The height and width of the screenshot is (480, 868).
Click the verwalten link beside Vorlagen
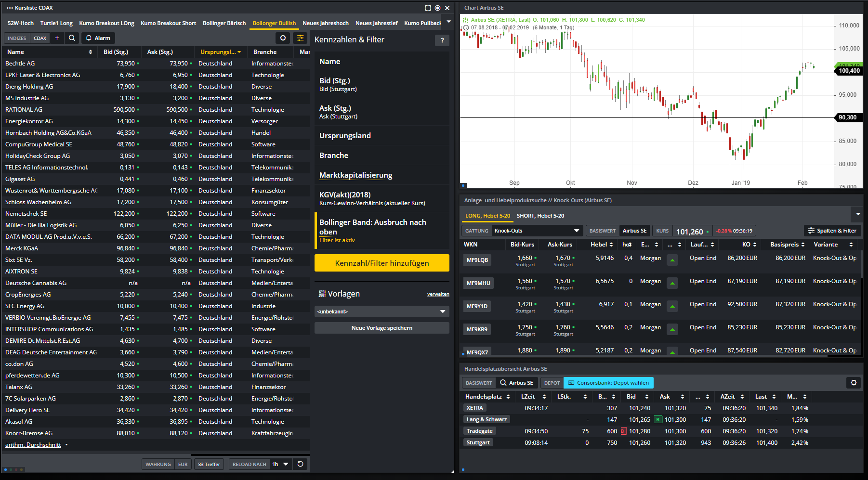438,294
